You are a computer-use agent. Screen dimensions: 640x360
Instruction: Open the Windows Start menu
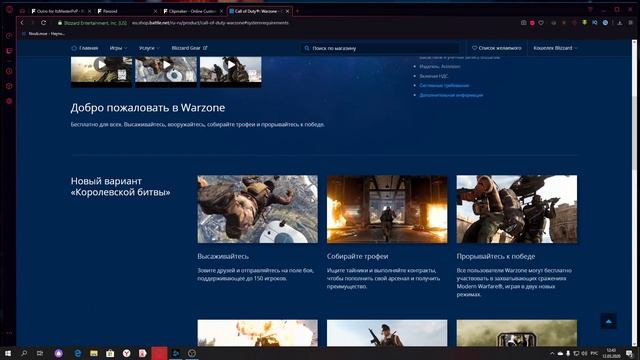pyautogui.click(x=8, y=353)
